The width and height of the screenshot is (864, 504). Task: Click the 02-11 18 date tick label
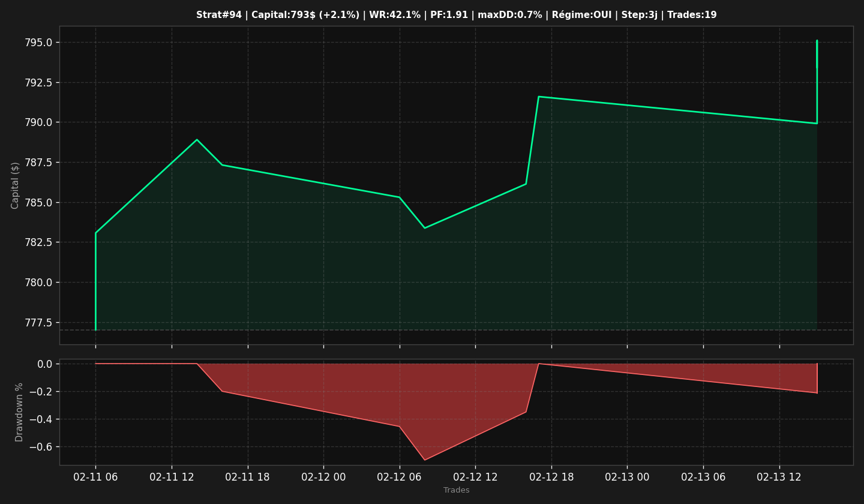248,478
